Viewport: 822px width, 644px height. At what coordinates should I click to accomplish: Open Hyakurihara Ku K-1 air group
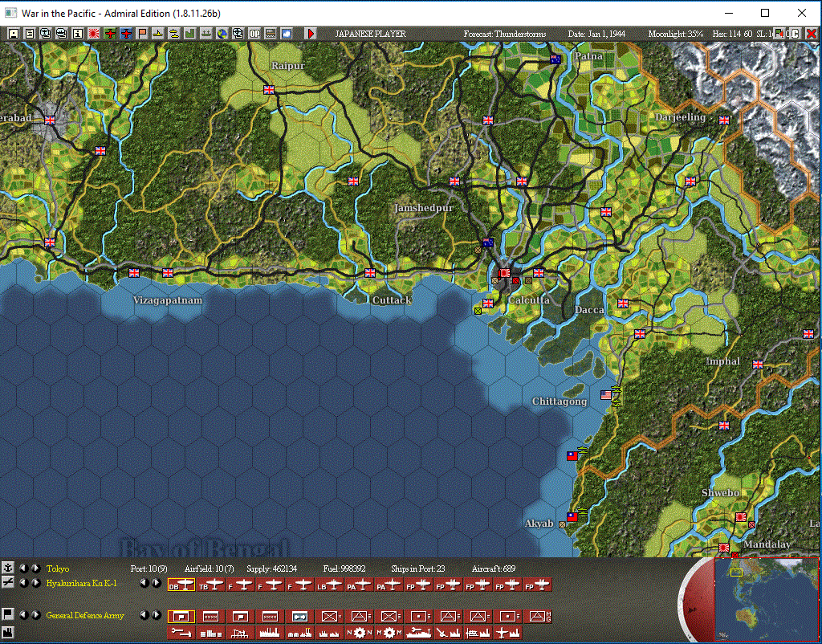pos(81,584)
